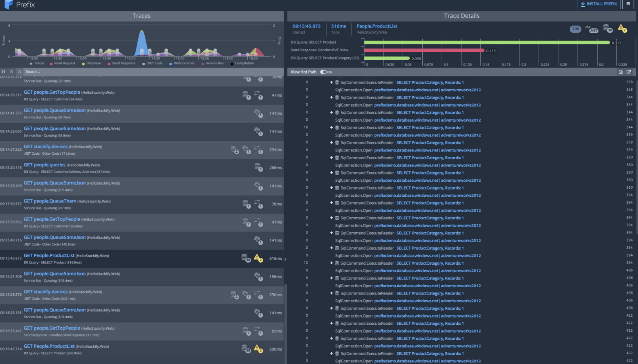This screenshot has height=364, width=638.
Task: Click the 266ms duration of people.queries trace
Action: [276, 168]
